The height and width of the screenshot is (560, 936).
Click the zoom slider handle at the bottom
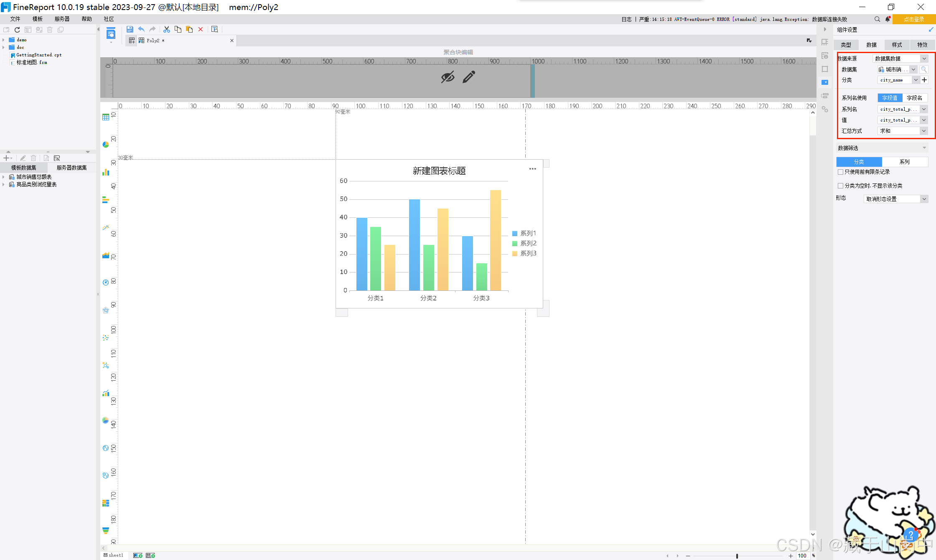(x=737, y=556)
